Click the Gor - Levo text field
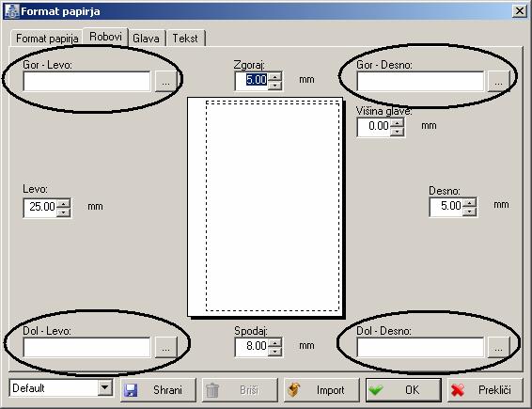Image resolution: width=532 pixels, height=409 pixels. click(86, 81)
